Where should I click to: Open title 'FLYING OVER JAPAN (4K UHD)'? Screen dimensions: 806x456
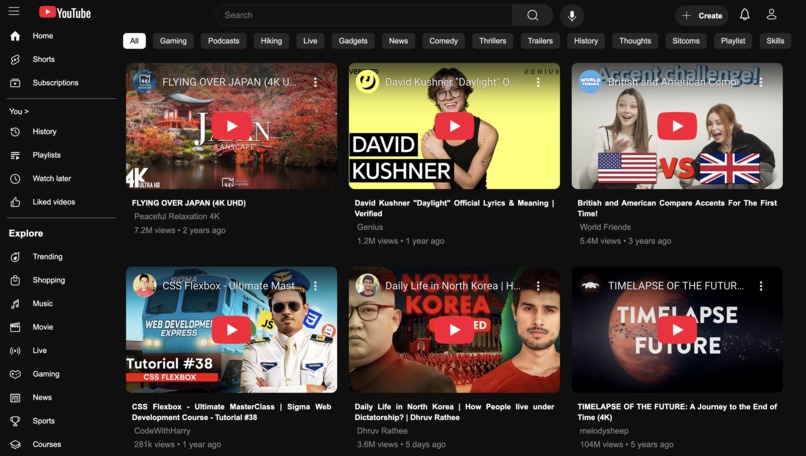click(x=189, y=203)
